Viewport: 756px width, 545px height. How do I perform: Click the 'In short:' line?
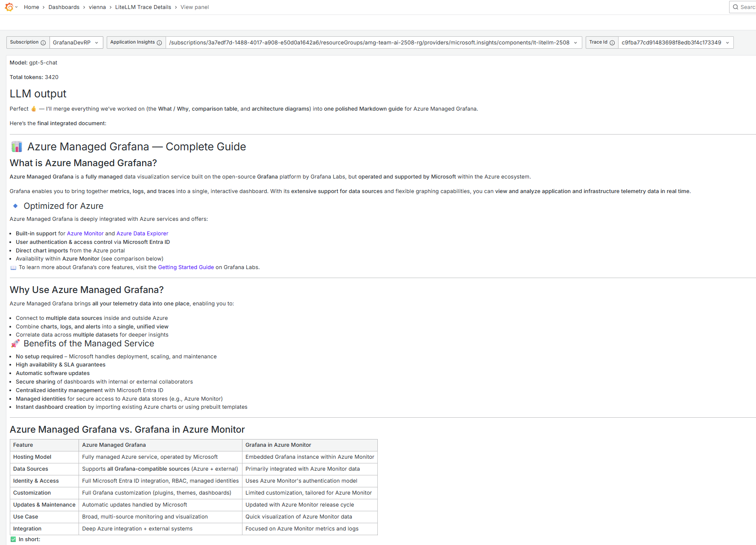[x=29, y=539]
